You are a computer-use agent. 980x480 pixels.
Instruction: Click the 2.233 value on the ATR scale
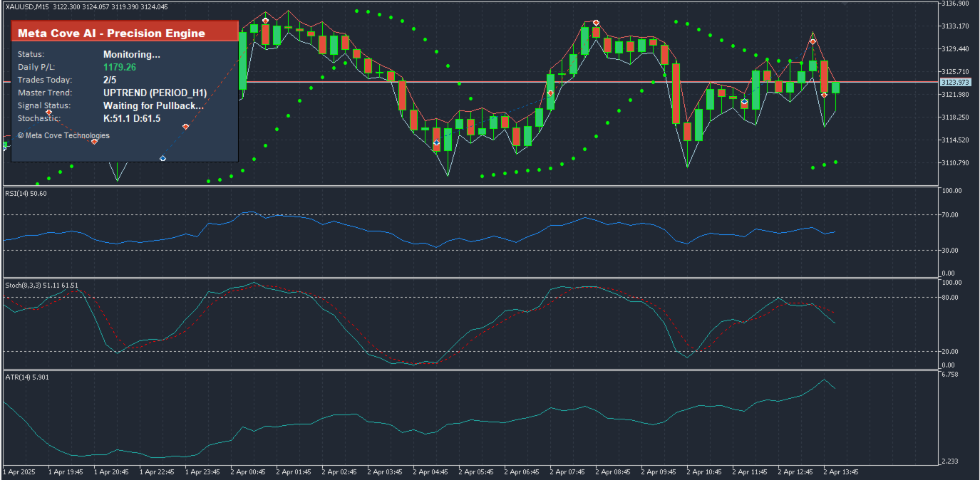tap(951, 462)
